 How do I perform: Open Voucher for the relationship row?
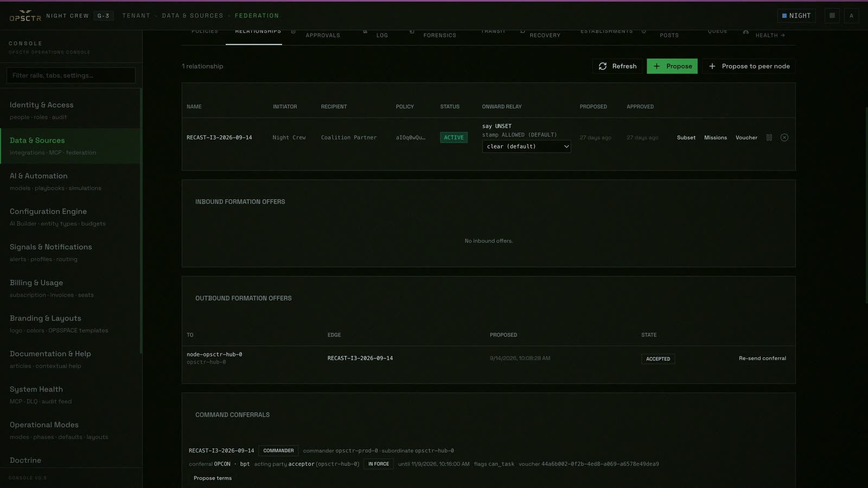pyautogui.click(x=746, y=138)
